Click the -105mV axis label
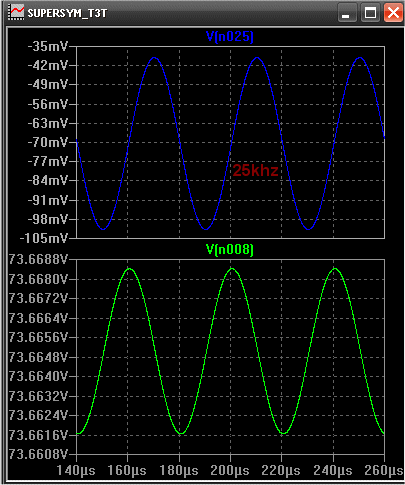The width and height of the screenshot is (405, 485). [44, 239]
